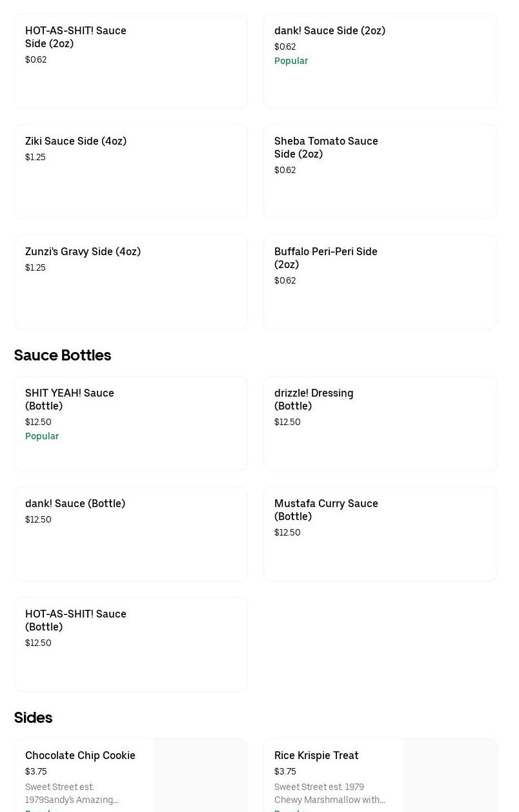519x812 pixels.
Task: Click the Sauce Bottles section heading
Action: pyautogui.click(x=63, y=355)
